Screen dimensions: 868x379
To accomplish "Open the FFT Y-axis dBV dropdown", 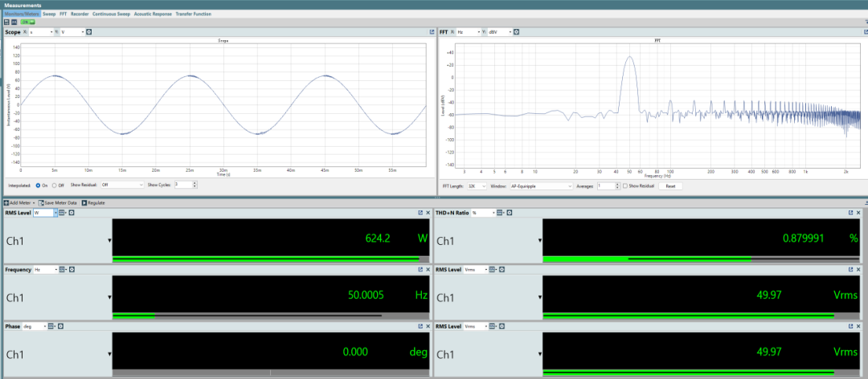I will tap(500, 32).
